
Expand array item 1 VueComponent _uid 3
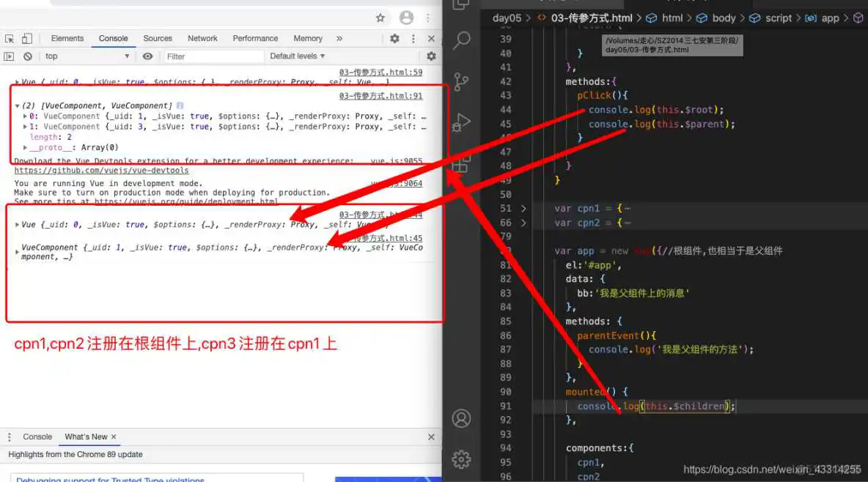pyautogui.click(x=25, y=127)
